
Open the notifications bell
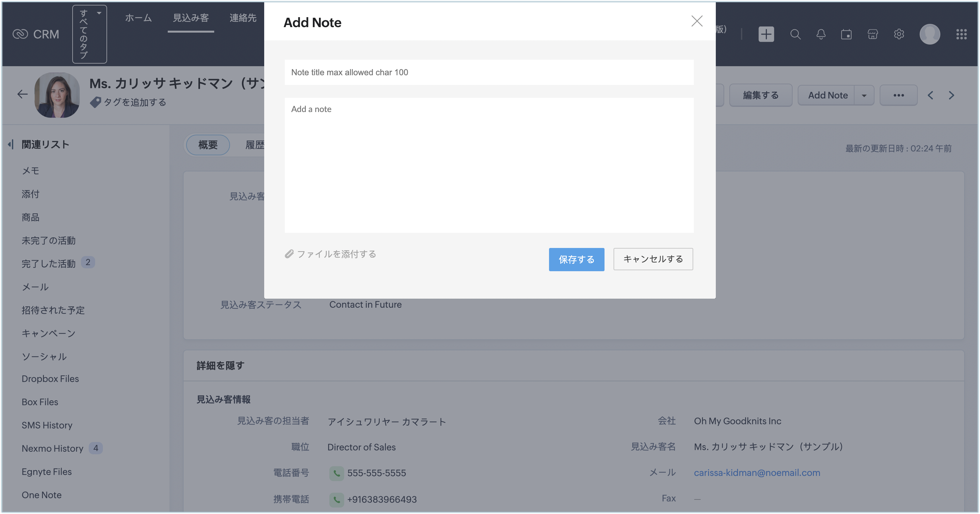821,34
